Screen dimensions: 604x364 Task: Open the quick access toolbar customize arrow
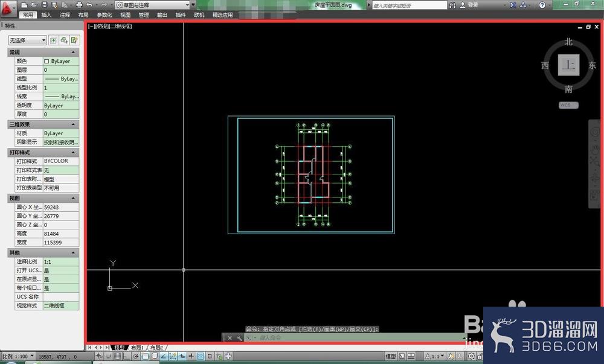(x=193, y=5)
